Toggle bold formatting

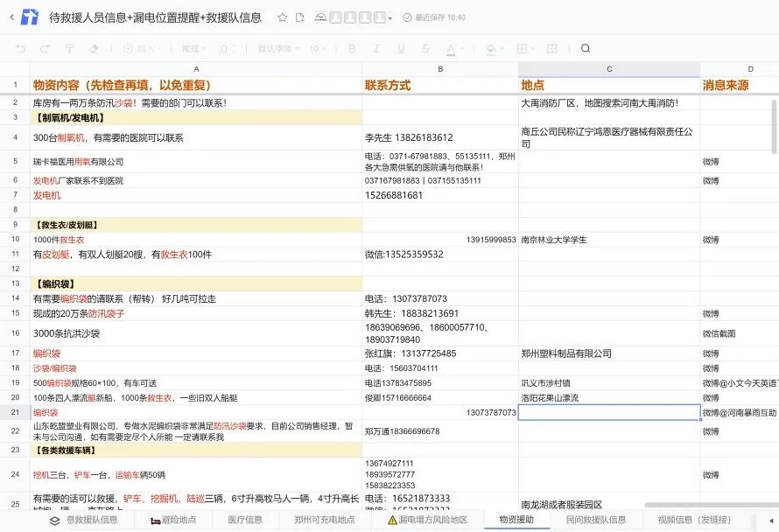[352, 49]
